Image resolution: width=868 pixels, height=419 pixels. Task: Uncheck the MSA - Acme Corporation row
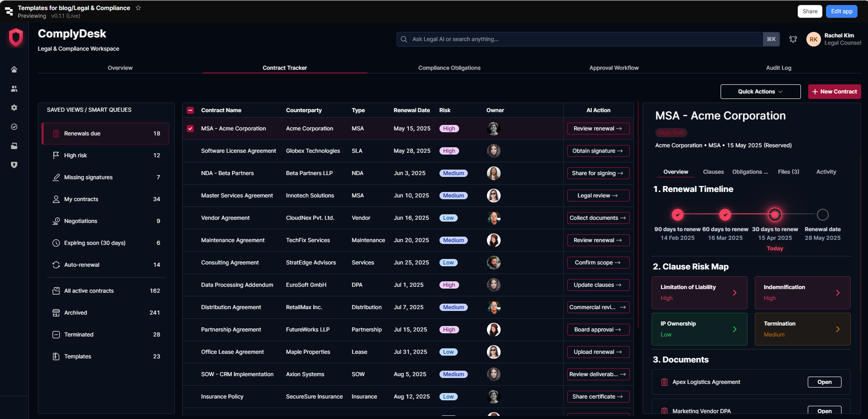pyautogui.click(x=190, y=129)
